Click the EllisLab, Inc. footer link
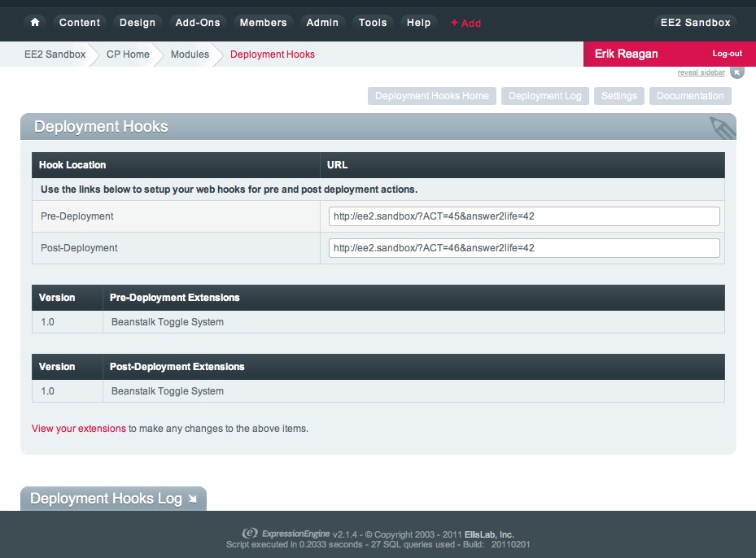 489,534
